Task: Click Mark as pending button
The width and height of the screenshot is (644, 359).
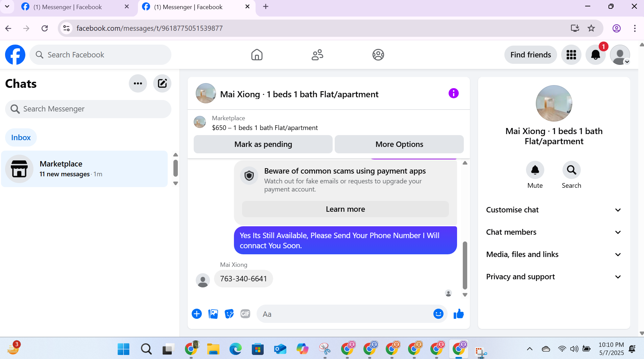Action: click(x=263, y=144)
